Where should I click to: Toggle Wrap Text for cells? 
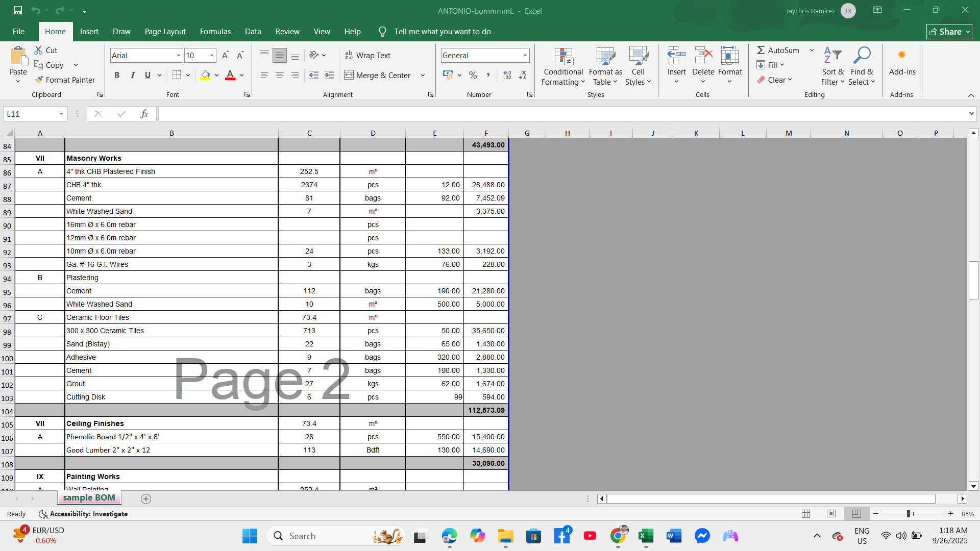(x=367, y=55)
